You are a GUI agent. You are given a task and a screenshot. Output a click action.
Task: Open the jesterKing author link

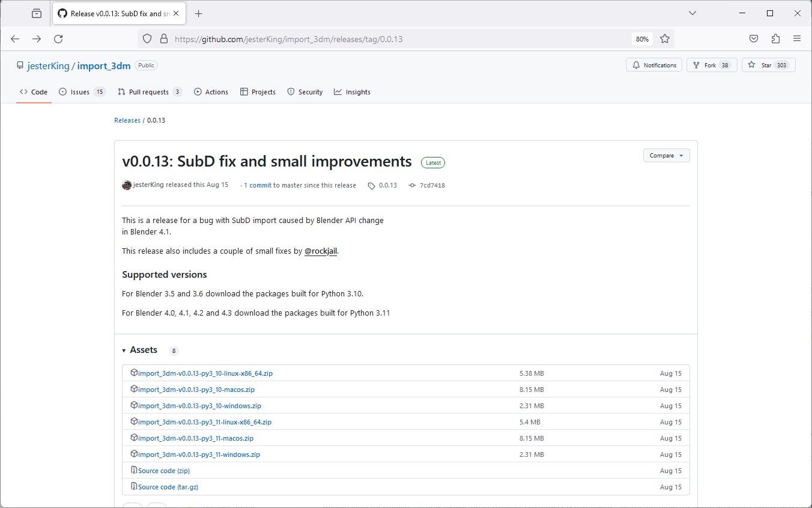[x=148, y=185]
